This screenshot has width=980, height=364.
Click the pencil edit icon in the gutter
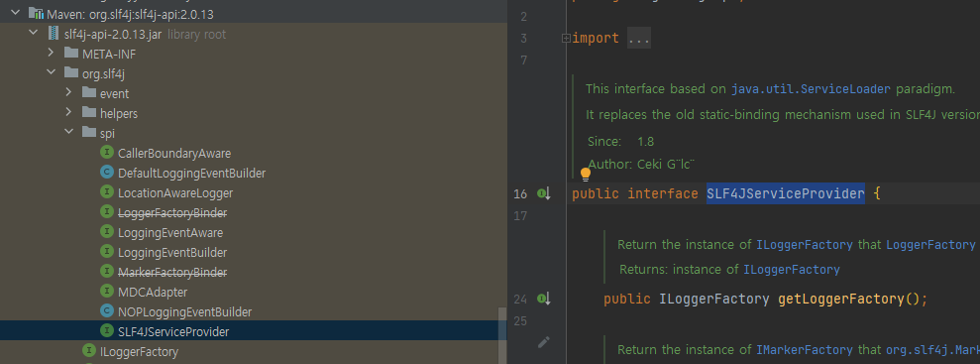coord(544,341)
